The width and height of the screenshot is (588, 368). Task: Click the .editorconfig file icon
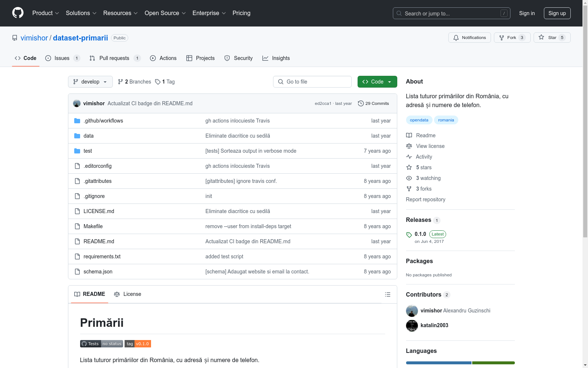click(77, 166)
